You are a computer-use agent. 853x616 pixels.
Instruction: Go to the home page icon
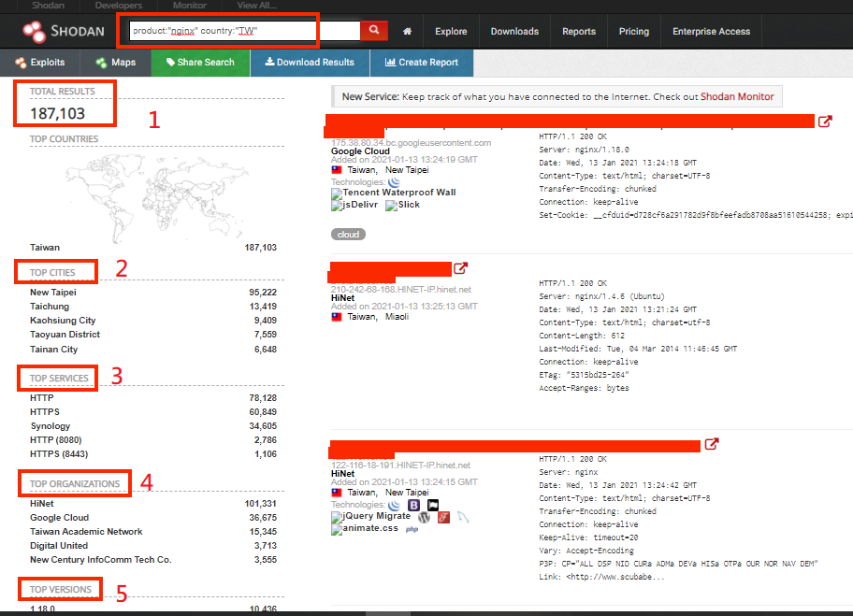point(407,32)
